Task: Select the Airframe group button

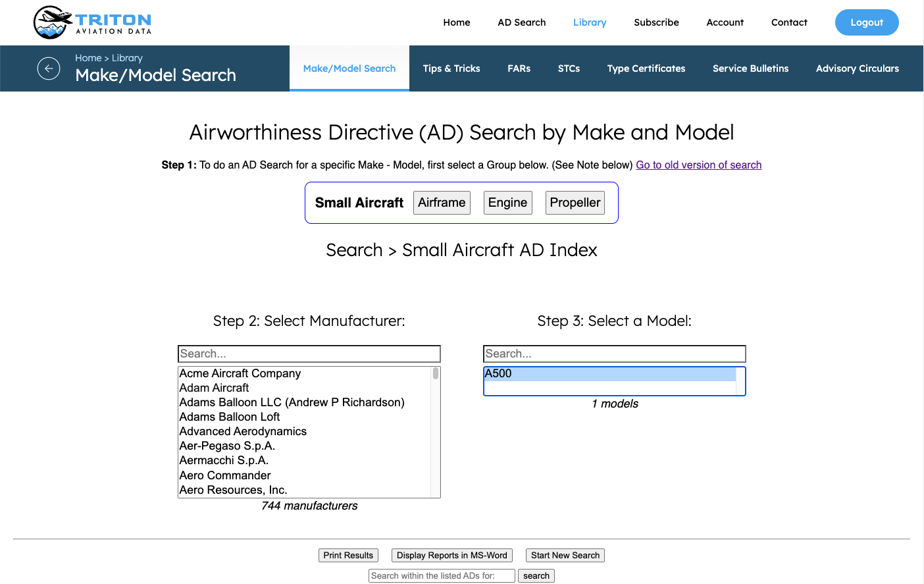Action: point(442,203)
